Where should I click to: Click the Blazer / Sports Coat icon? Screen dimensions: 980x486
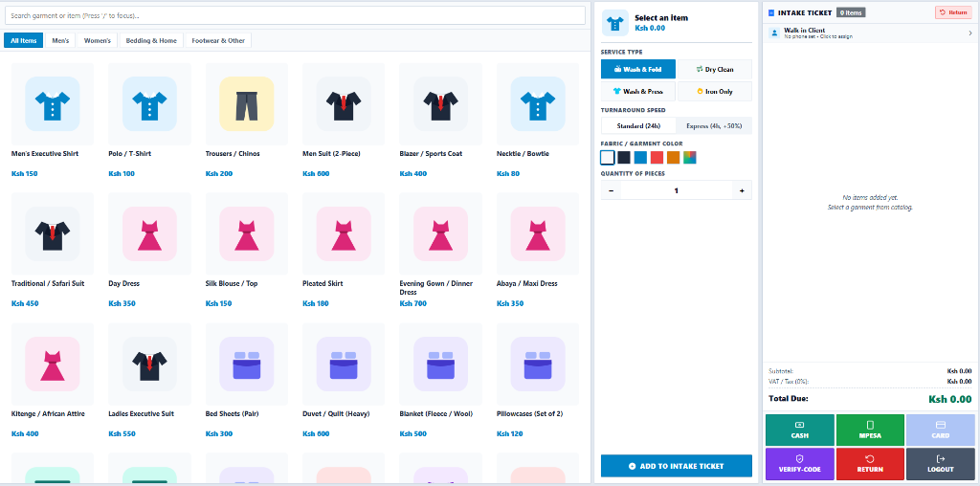[440, 103]
